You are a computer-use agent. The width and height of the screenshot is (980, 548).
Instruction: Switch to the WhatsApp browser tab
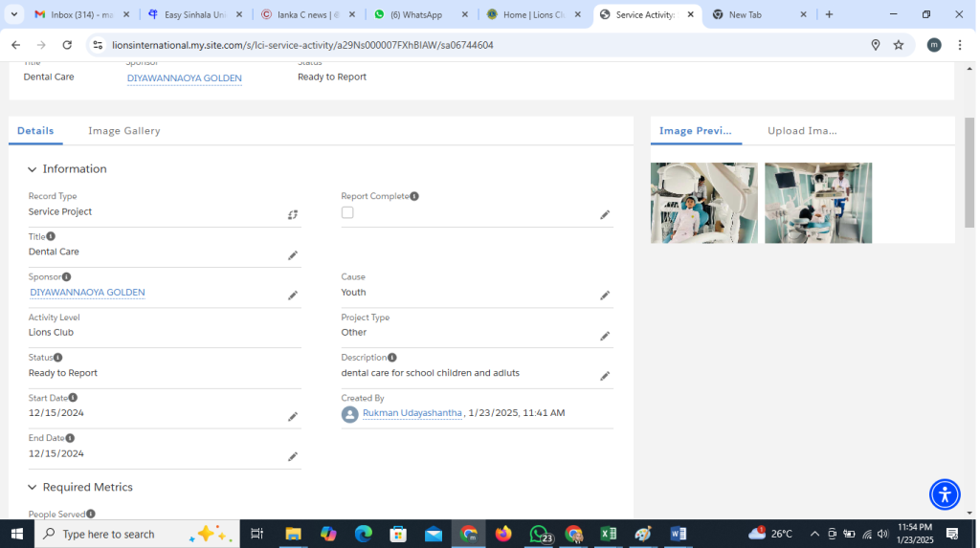click(x=421, y=14)
